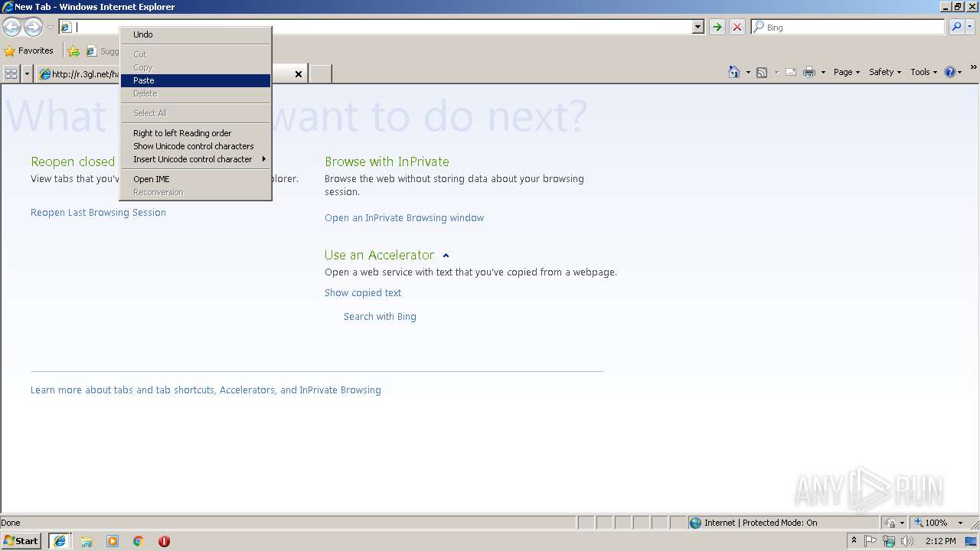Image resolution: width=980 pixels, height=551 pixels.
Task: Open the Page menu
Action: click(846, 72)
